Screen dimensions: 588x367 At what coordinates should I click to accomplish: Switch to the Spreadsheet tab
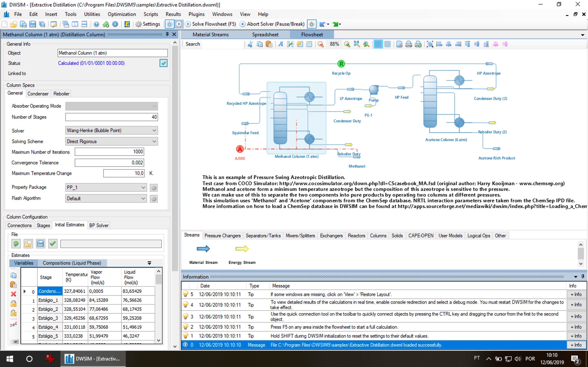tap(265, 34)
